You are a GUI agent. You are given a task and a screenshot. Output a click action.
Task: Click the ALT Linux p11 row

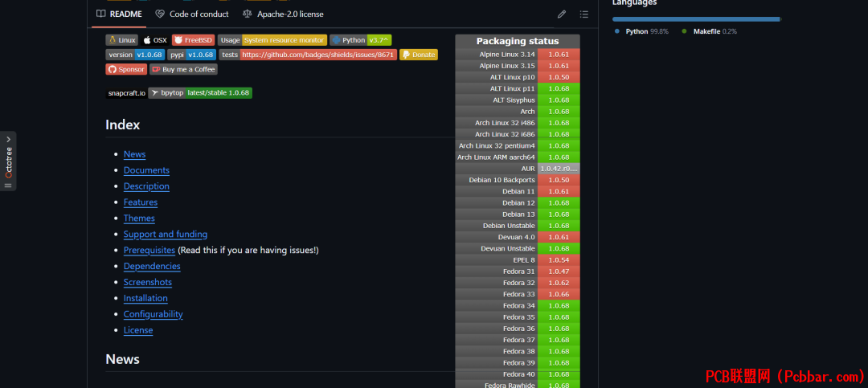pos(518,88)
